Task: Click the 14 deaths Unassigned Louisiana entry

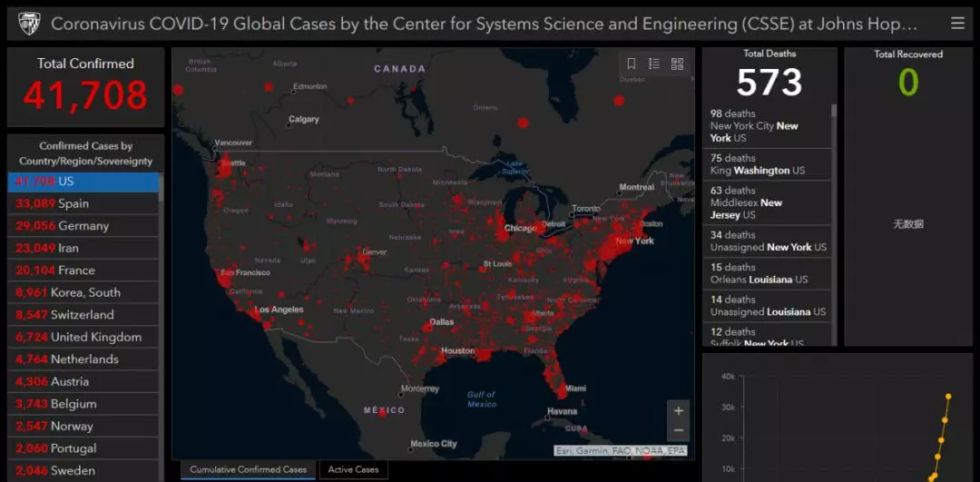Action: [768, 306]
